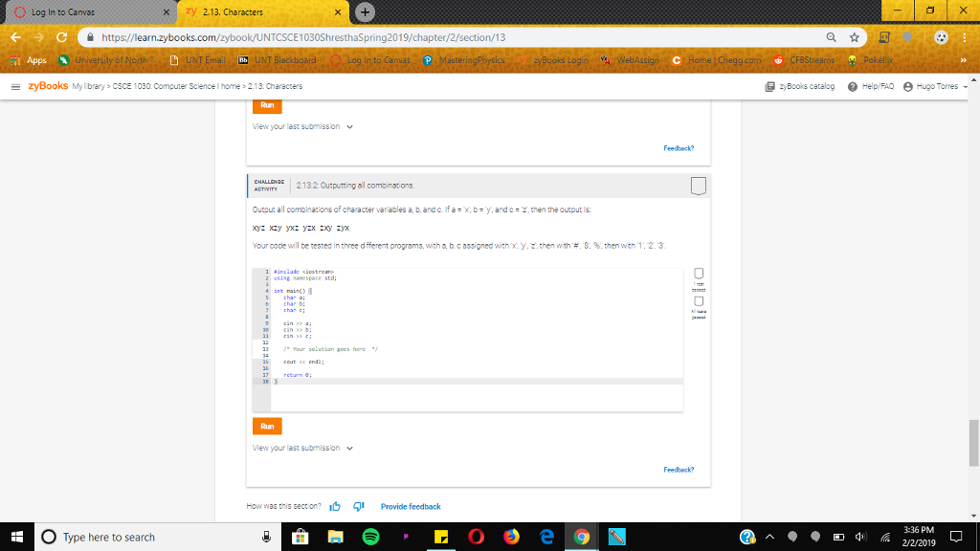Image resolution: width=980 pixels, height=551 pixels.
Task: Click the soccer ball profile avatar
Action: click(941, 37)
